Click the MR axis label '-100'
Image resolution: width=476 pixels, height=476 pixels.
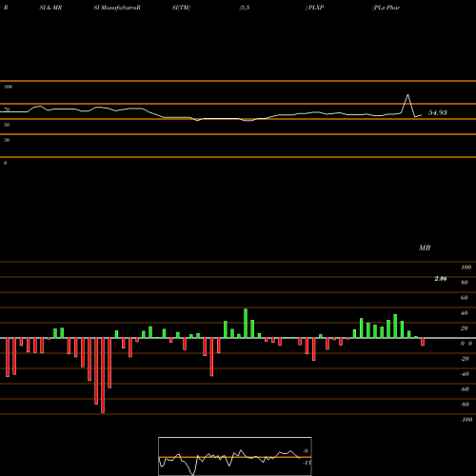pyautogui.click(x=466, y=420)
